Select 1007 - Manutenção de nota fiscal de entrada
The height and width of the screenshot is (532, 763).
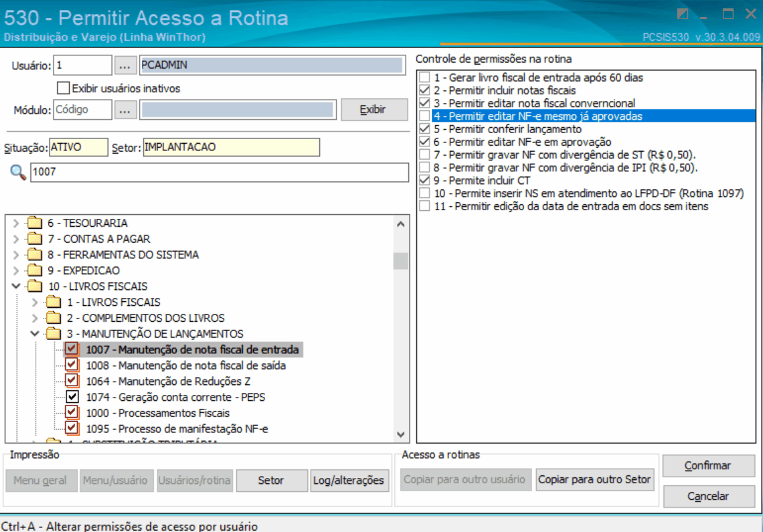(x=193, y=349)
